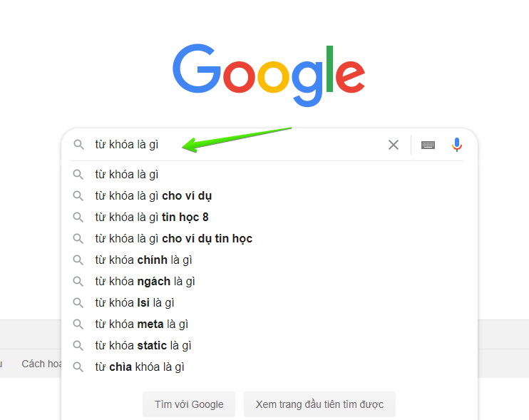The height and width of the screenshot is (420, 529).
Task: Open the 'Cách hoạt' footer link
Action: pos(41,364)
